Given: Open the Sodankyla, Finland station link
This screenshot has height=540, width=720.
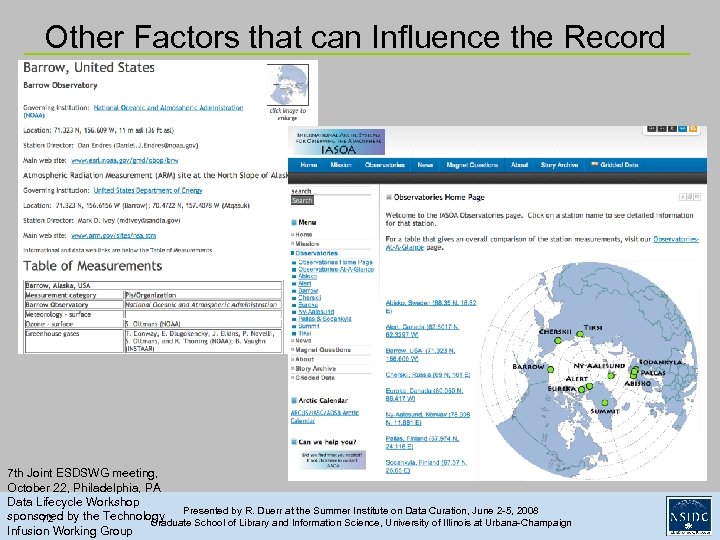Looking at the screenshot, I should coord(426,466).
